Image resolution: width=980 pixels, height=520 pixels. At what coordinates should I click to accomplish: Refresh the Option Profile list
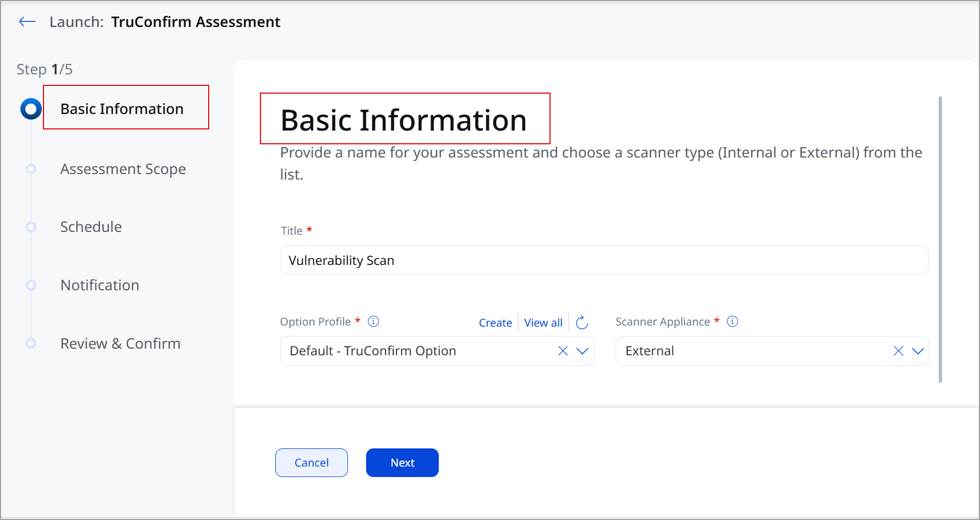coord(582,322)
